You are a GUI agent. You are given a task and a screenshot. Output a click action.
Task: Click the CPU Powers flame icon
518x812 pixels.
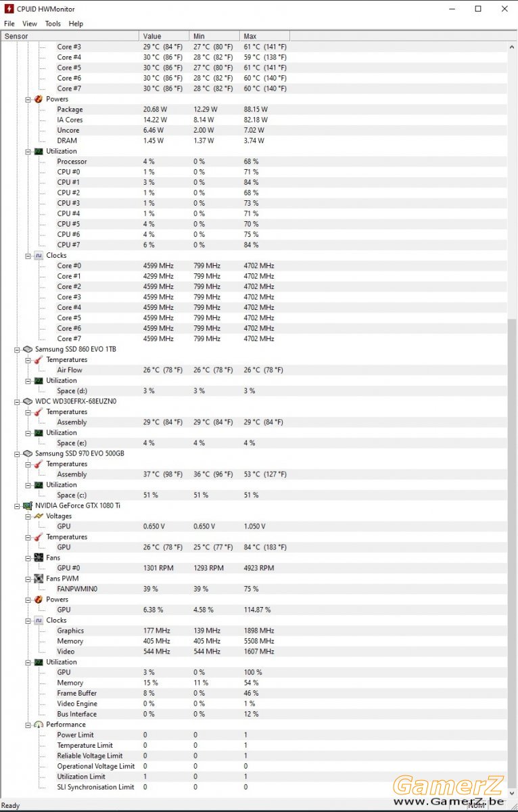coord(39,99)
